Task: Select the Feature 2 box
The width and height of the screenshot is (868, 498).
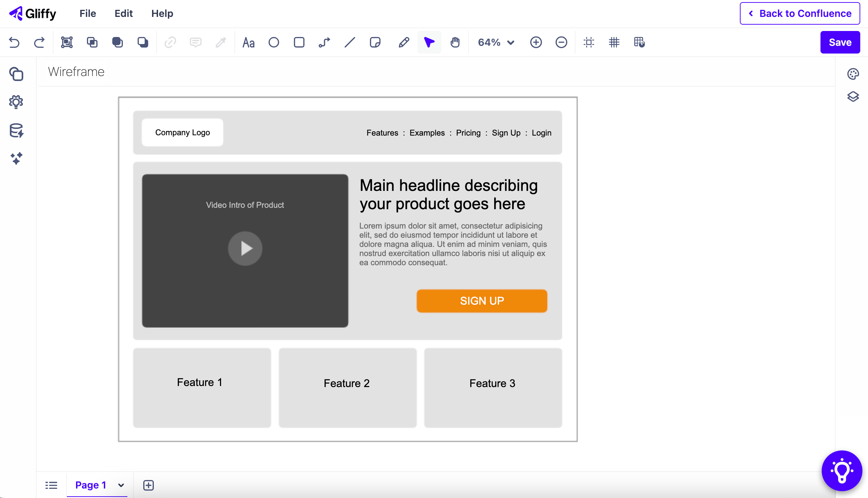Action: tap(348, 388)
